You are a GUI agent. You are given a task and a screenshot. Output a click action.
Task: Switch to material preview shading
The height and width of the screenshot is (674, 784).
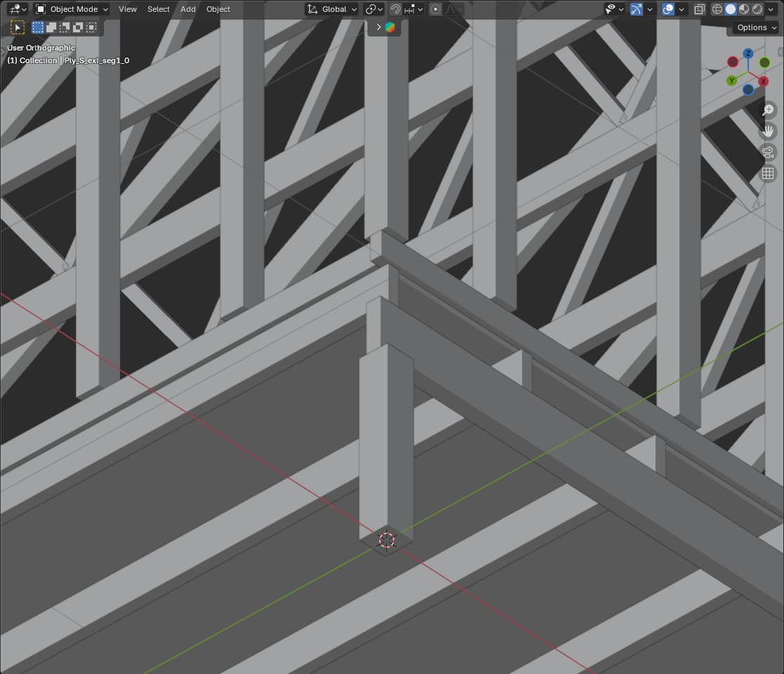click(744, 9)
